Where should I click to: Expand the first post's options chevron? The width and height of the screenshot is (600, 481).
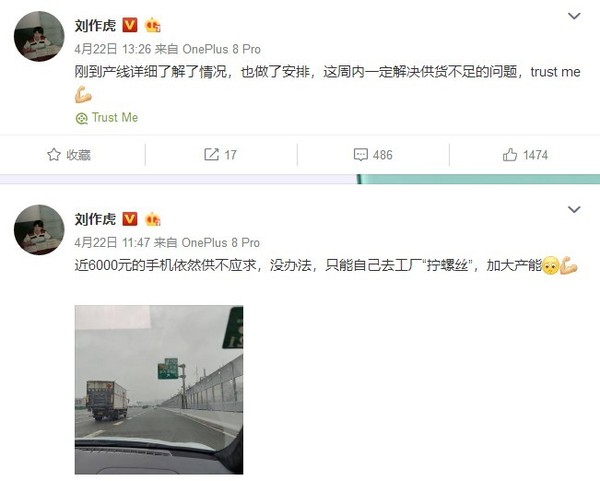[x=574, y=16]
